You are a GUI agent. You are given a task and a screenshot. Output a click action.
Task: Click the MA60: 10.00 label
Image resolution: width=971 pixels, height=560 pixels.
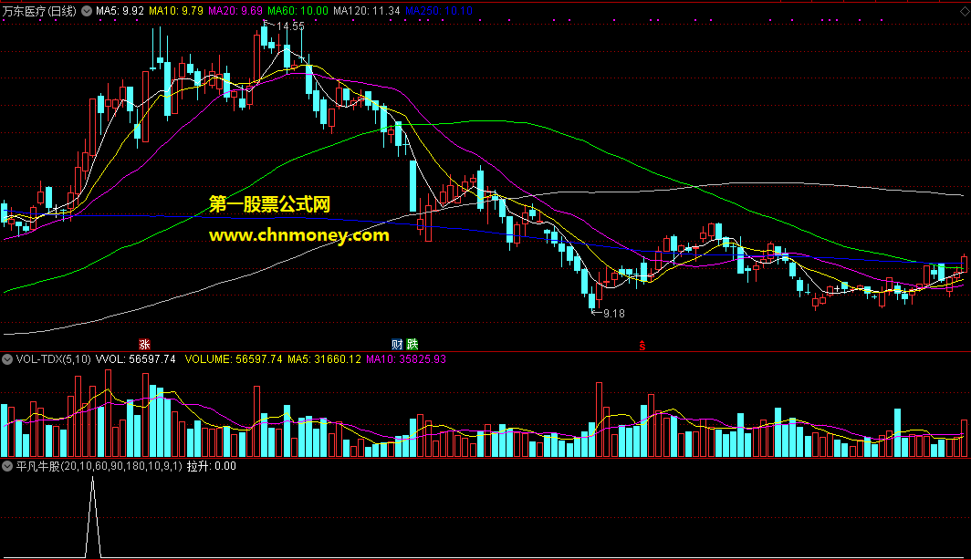[x=298, y=11]
